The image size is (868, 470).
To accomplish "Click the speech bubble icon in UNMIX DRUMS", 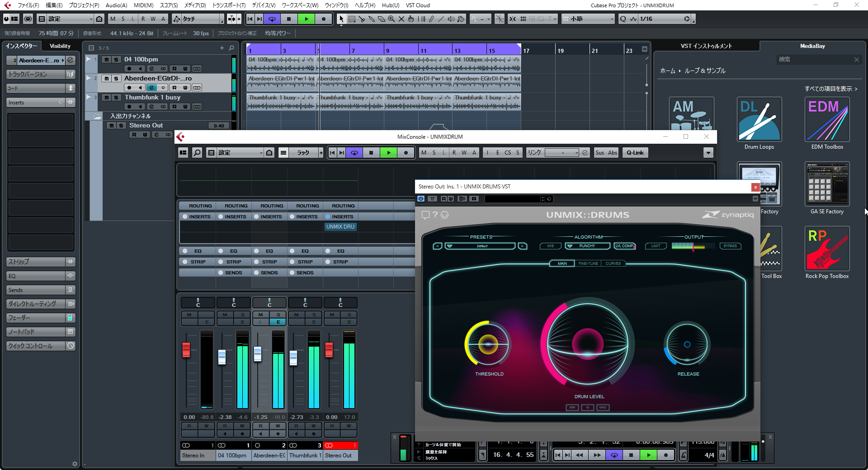I will pos(425,215).
